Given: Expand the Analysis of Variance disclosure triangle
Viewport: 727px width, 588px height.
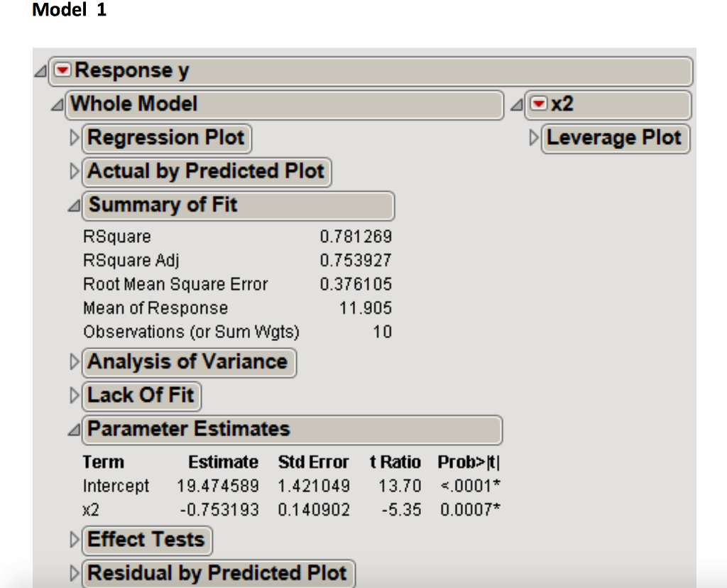Looking at the screenshot, I should click(75, 362).
